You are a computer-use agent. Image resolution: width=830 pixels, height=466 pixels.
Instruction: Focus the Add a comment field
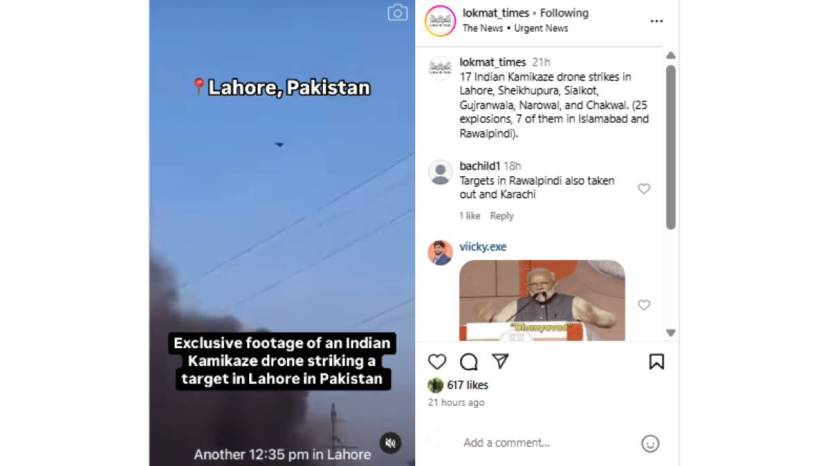(548, 443)
